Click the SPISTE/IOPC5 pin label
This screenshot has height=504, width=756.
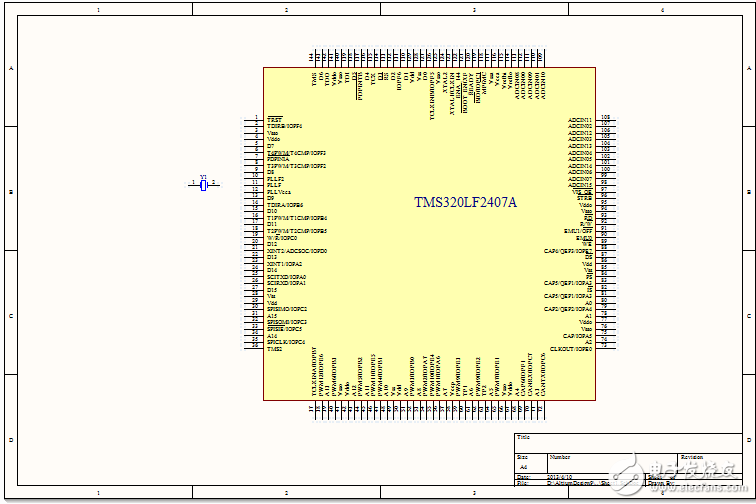point(284,328)
